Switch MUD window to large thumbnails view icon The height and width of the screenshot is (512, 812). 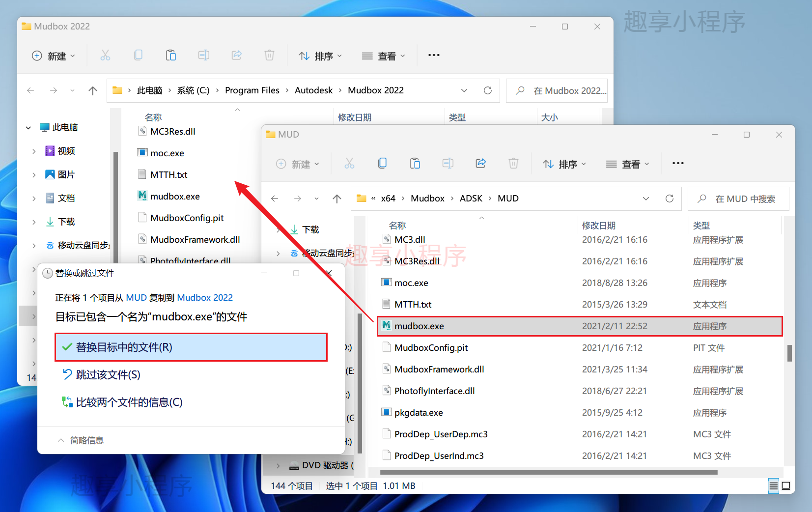click(x=786, y=486)
